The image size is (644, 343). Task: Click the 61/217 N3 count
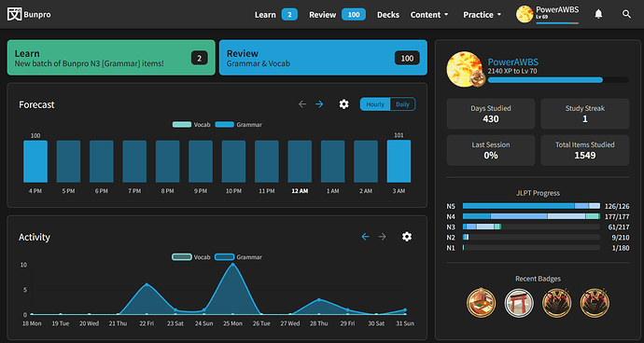[618, 226]
